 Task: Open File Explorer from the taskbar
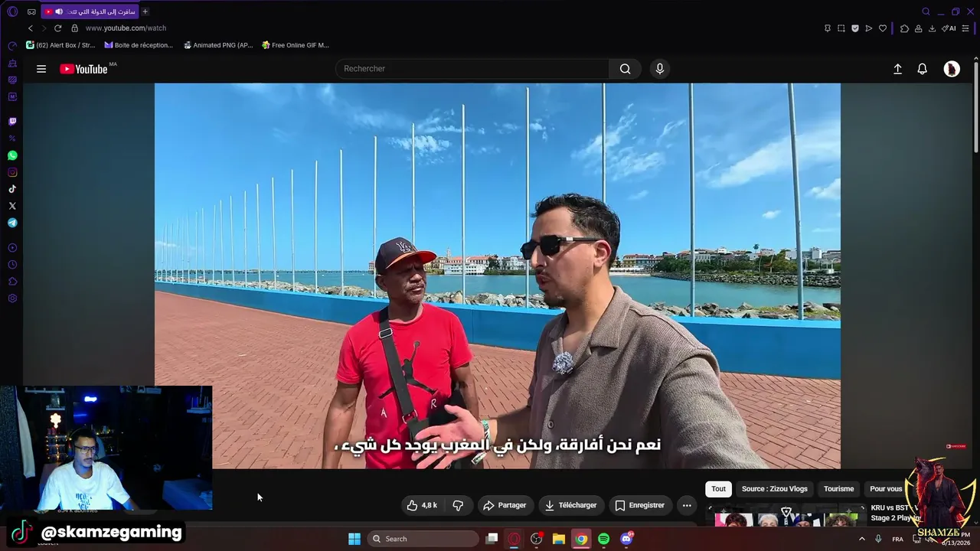point(559,539)
